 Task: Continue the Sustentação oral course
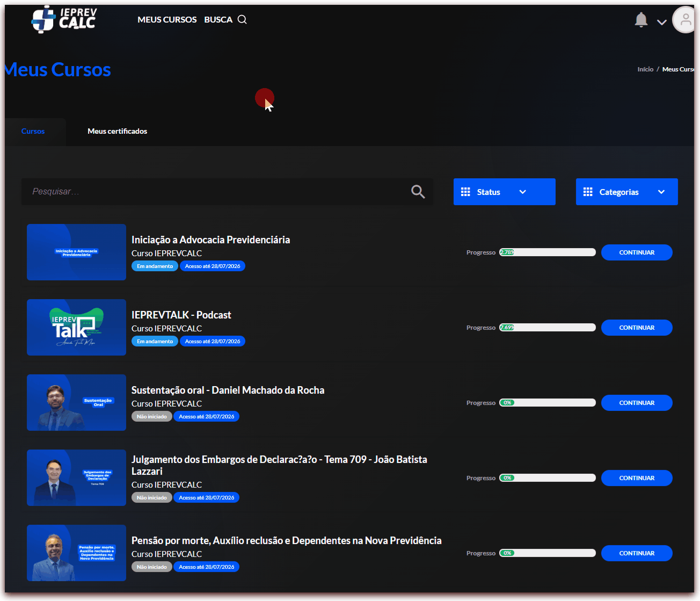[x=637, y=403]
